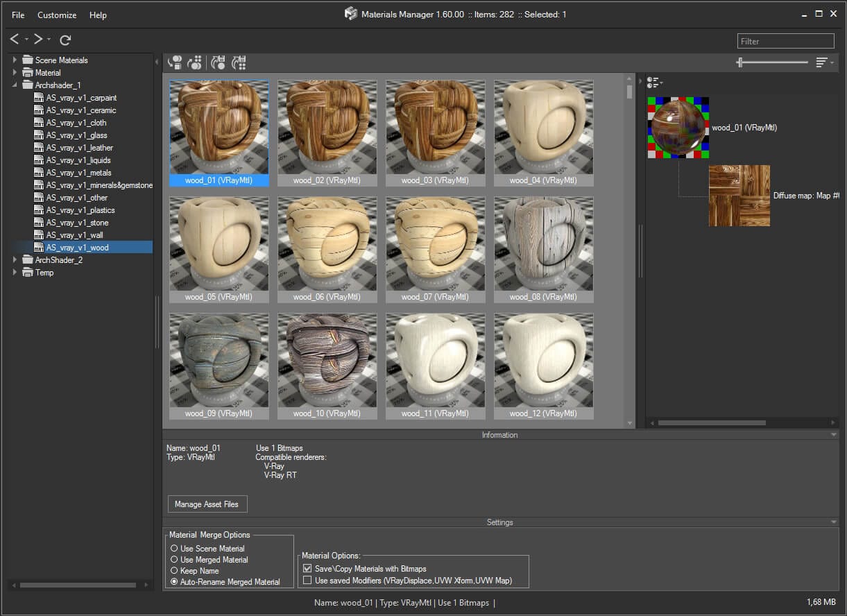The height and width of the screenshot is (616, 847).
Task: Click the save-editor-slots-to-disk toolbar icon
Action: pyautogui.click(x=239, y=62)
